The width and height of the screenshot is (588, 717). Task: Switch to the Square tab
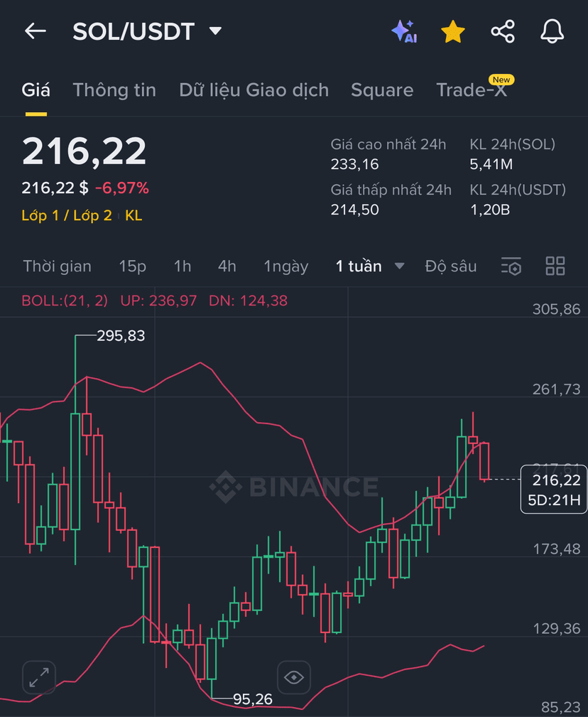[382, 90]
